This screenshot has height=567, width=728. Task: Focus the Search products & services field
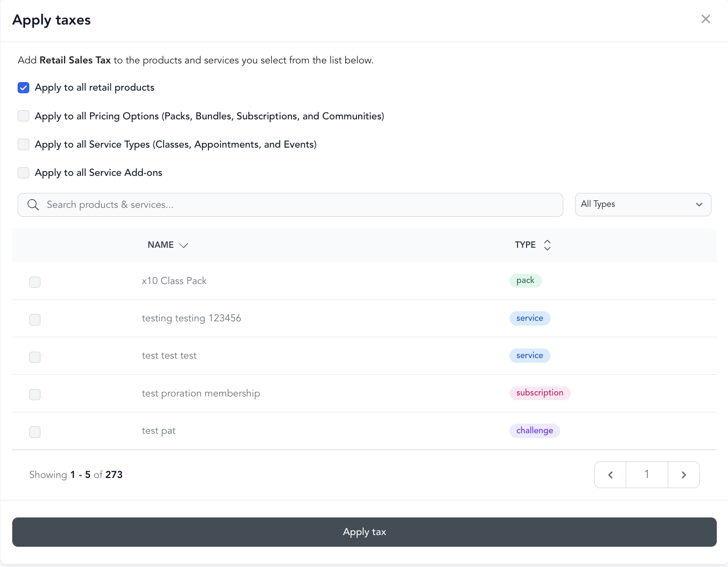(290, 205)
